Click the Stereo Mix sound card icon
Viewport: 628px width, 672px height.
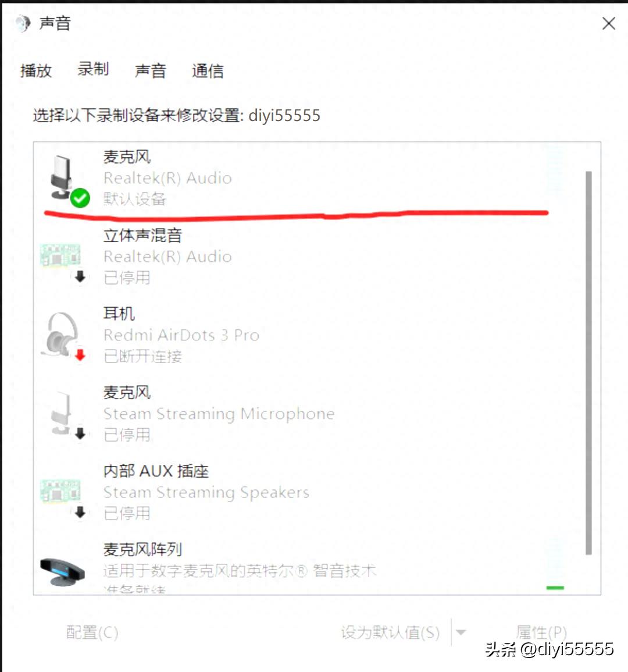[x=60, y=255]
